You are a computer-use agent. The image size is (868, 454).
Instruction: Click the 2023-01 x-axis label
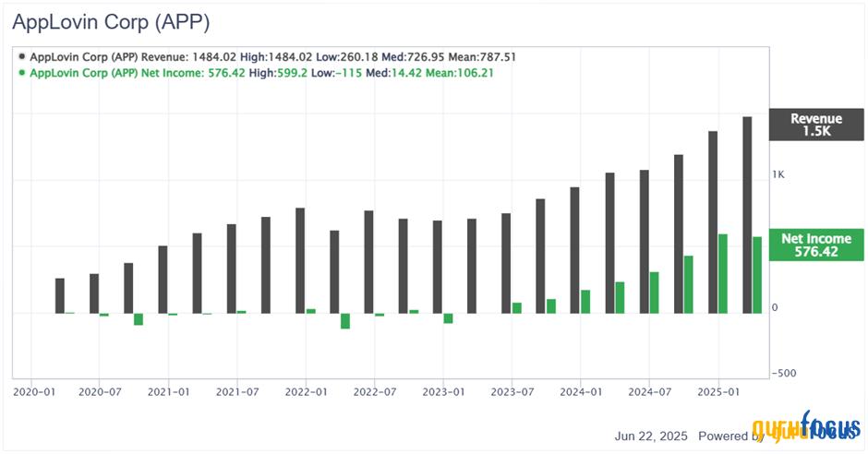pyautogui.click(x=443, y=392)
